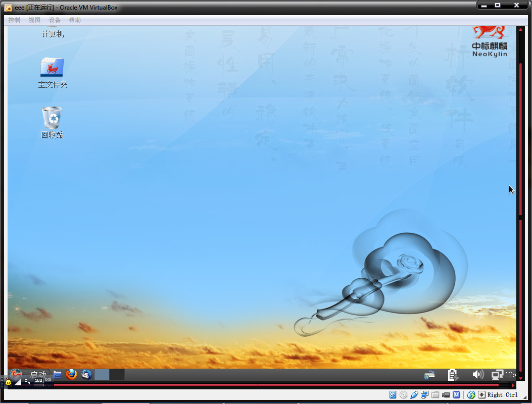Click the volume speaker tray icon

(477, 374)
